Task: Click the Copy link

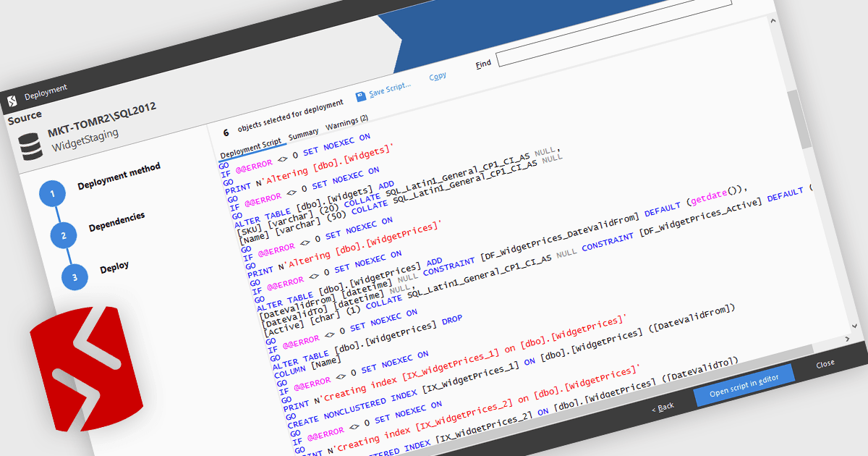Action: (438, 76)
